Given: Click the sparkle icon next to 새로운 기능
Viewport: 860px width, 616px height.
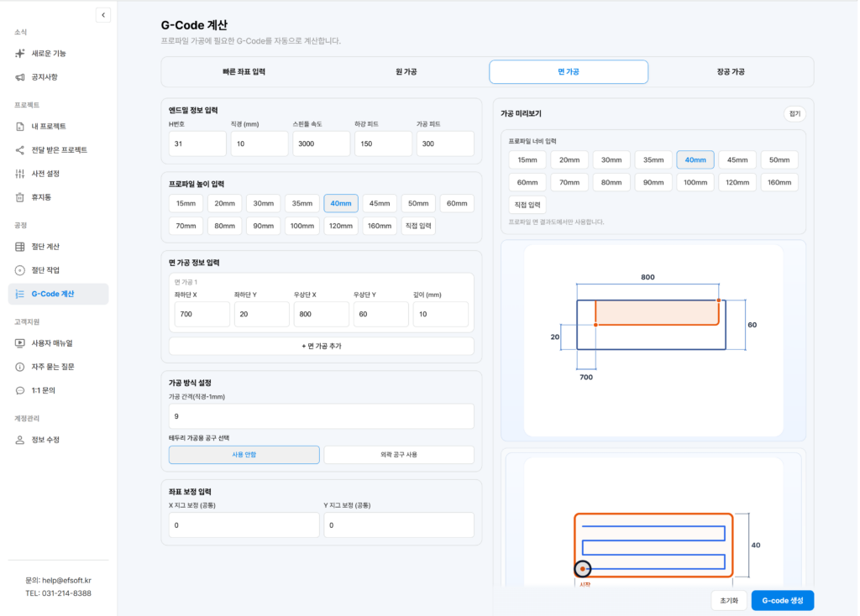Looking at the screenshot, I should (20, 53).
